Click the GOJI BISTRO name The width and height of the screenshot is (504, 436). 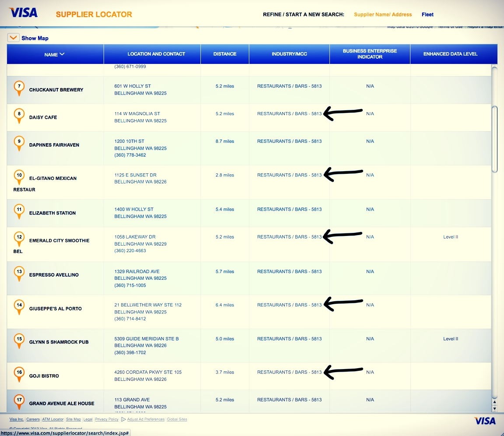[44, 376]
